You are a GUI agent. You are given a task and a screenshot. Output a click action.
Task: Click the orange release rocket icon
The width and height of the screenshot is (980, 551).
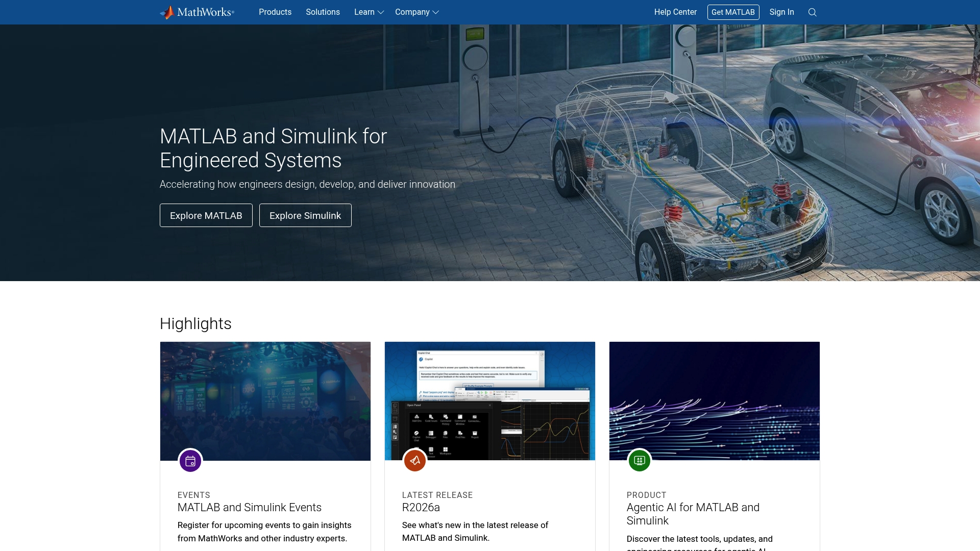[415, 461]
